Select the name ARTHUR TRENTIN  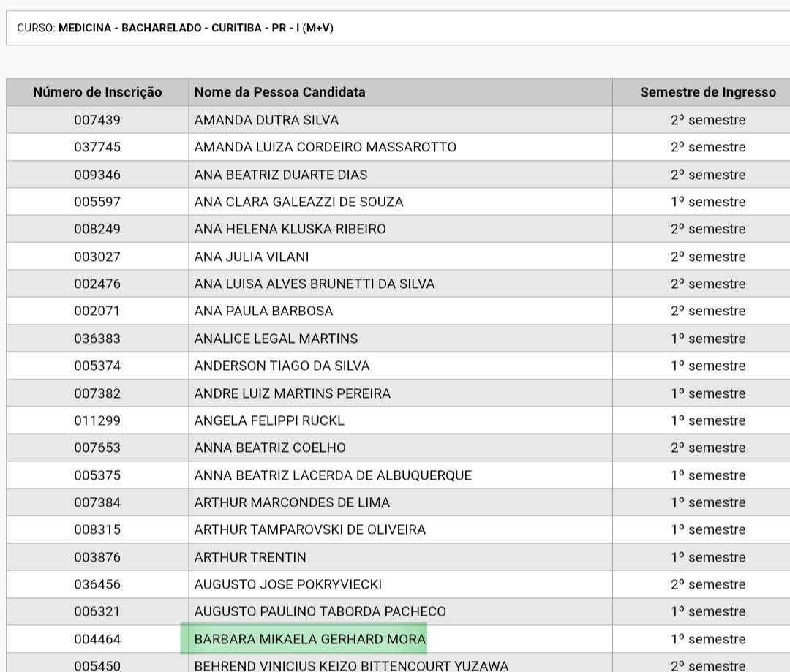(x=250, y=558)
